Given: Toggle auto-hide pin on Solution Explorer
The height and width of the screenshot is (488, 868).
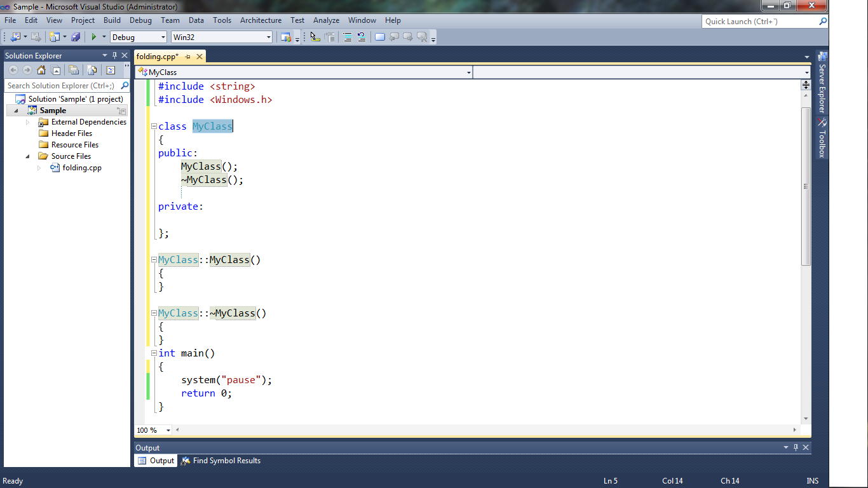Looking at the screenshot, I should click(x=115, y=55).
